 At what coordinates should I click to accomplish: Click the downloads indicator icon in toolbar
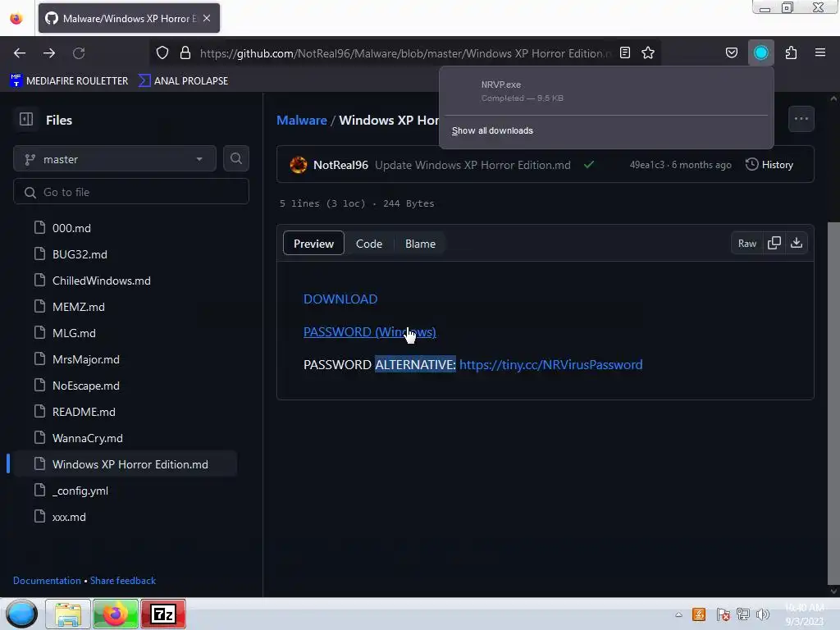click(760, 52)
